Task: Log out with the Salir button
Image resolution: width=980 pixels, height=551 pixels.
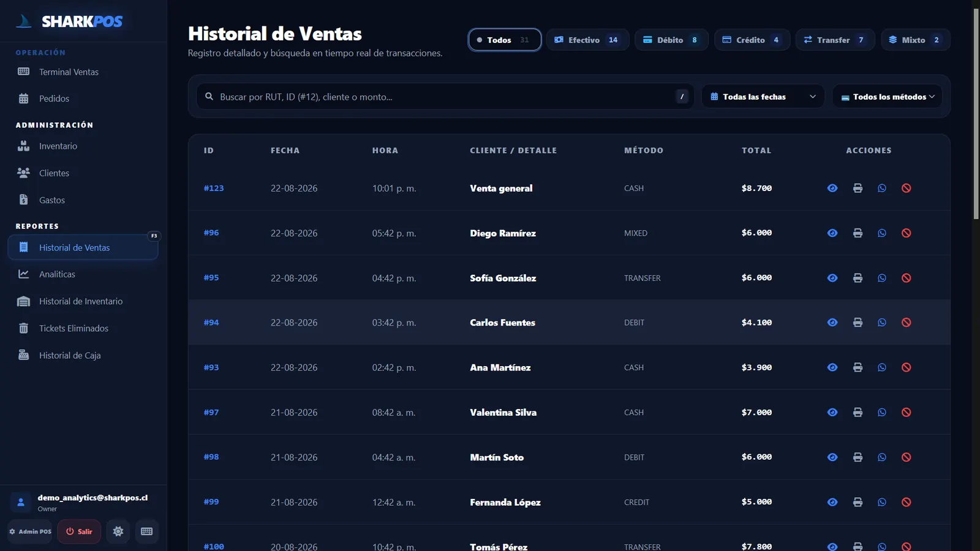Action: [79, 531]
